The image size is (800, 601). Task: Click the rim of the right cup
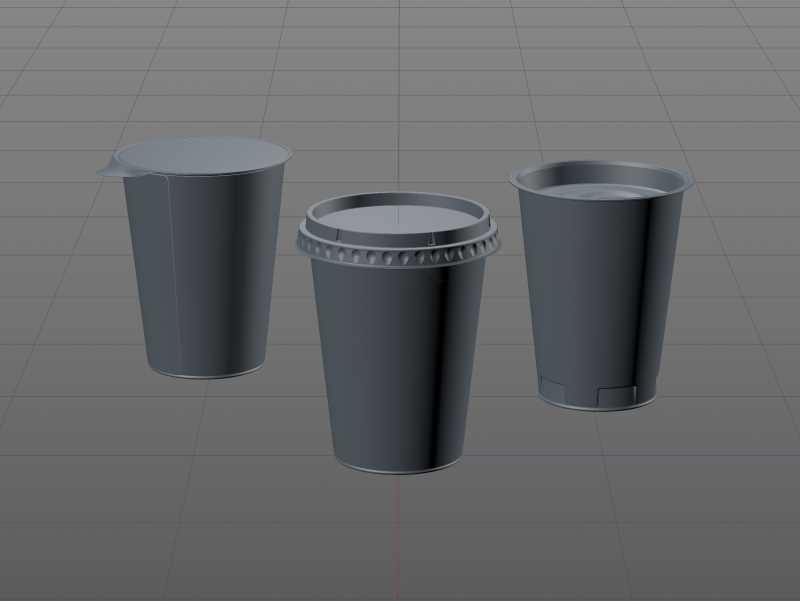[x=600, y=168]
